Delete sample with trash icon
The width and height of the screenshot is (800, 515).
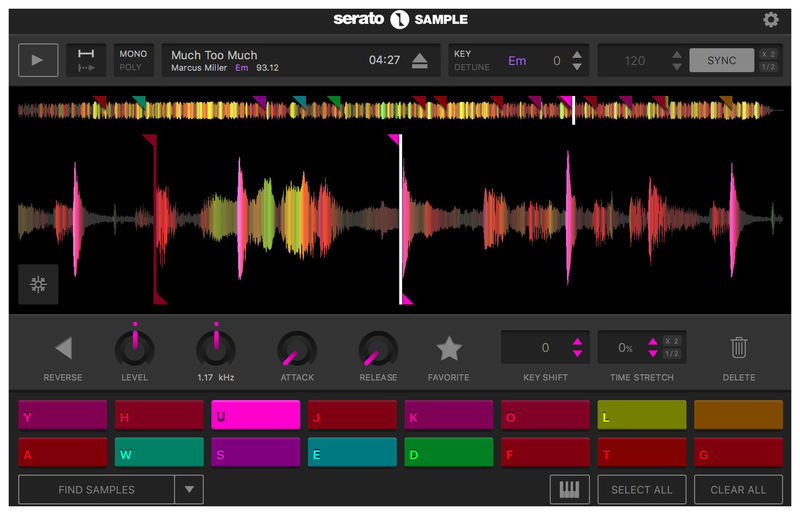pyautogui.click(x=739, y=348)
